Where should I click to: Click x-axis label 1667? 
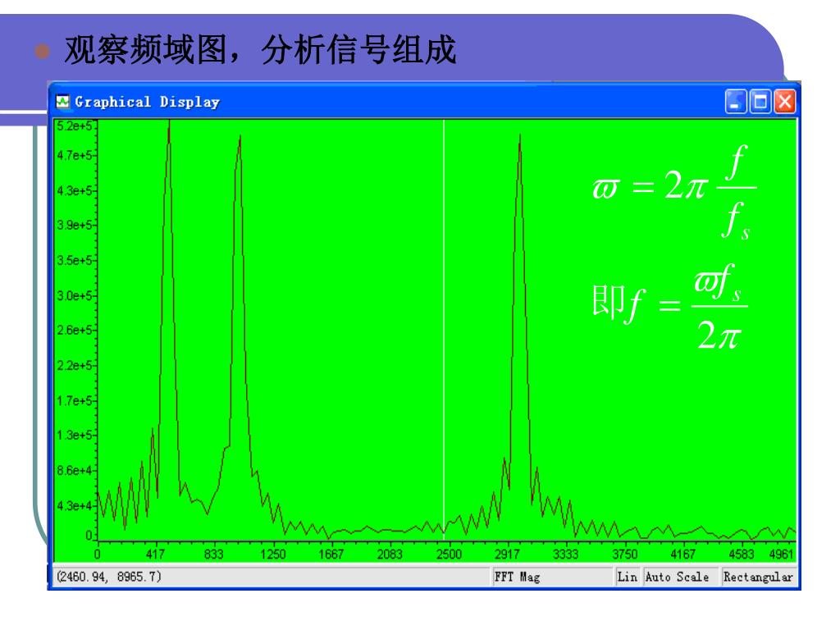pyautogui.click(x=331, y=554)
